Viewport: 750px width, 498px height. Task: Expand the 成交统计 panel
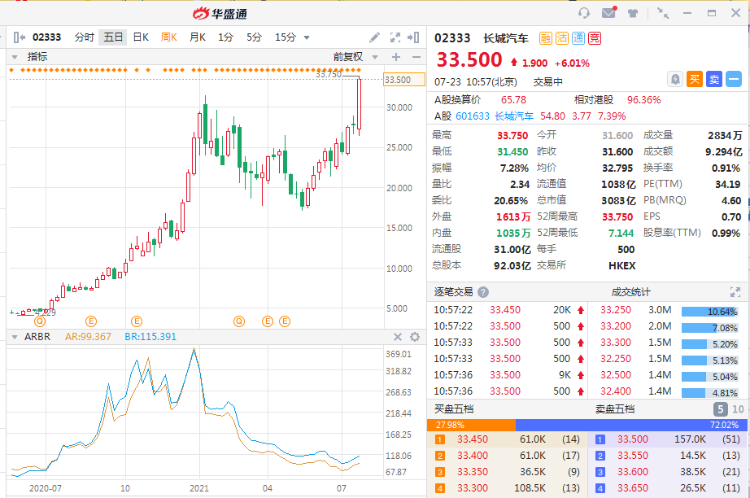pyautogui.click(x=735, y=292)
